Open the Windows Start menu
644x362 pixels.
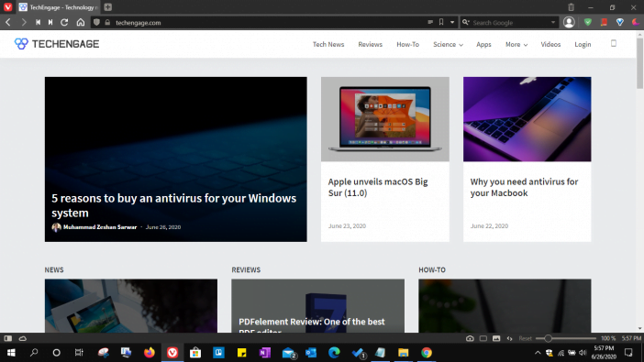point(11,353)
